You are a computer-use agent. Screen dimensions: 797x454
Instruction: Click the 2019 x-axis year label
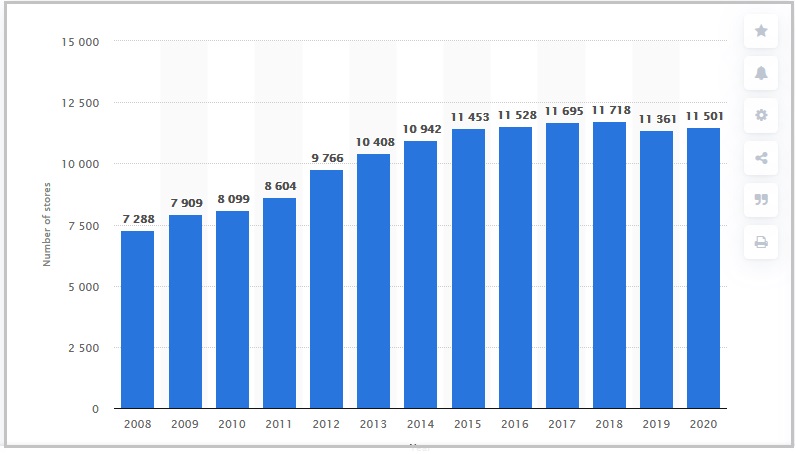coord(656,424)
